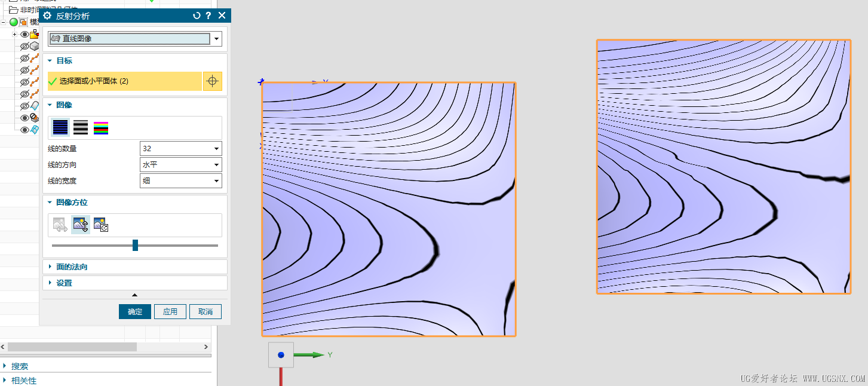
Task: Click the folder icon for 非时间戳 row
Action: 13,10
